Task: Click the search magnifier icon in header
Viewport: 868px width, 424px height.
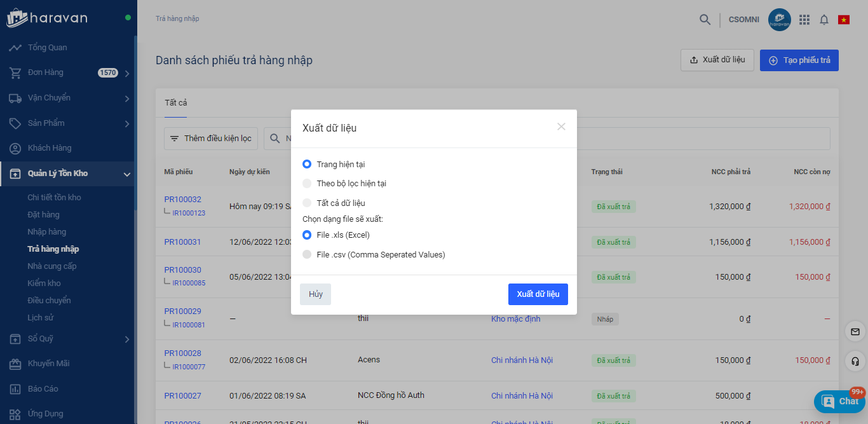Action: [705, 20]
